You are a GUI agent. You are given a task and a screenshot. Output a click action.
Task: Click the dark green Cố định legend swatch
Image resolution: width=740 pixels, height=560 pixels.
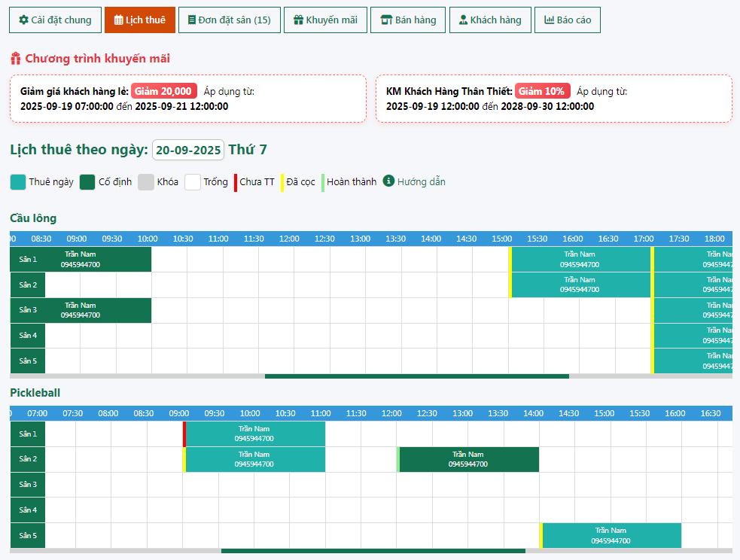(x=87, y=181)
